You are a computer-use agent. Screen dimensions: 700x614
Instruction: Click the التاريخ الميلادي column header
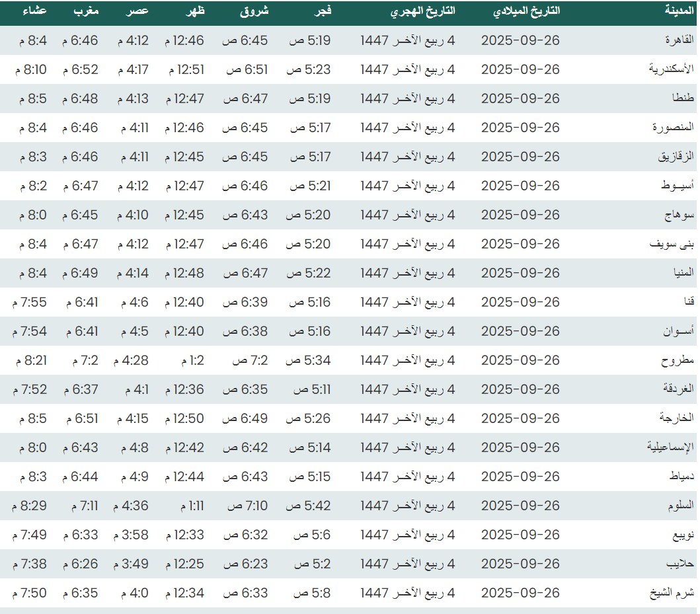pos(526,11)
